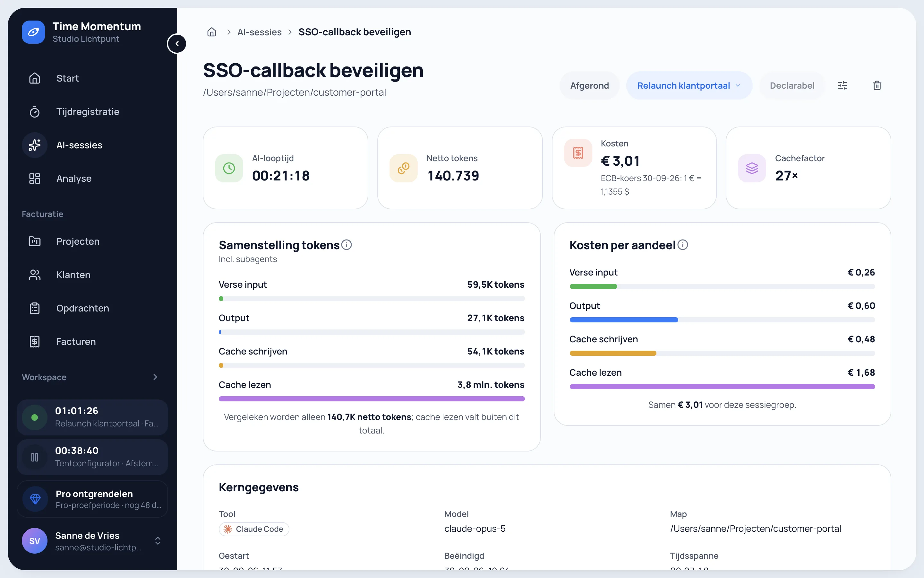The height and width of the screenshot is (578, 924).
Task: Click the green clock AI-looptijd icon
Action: (229, 168)
